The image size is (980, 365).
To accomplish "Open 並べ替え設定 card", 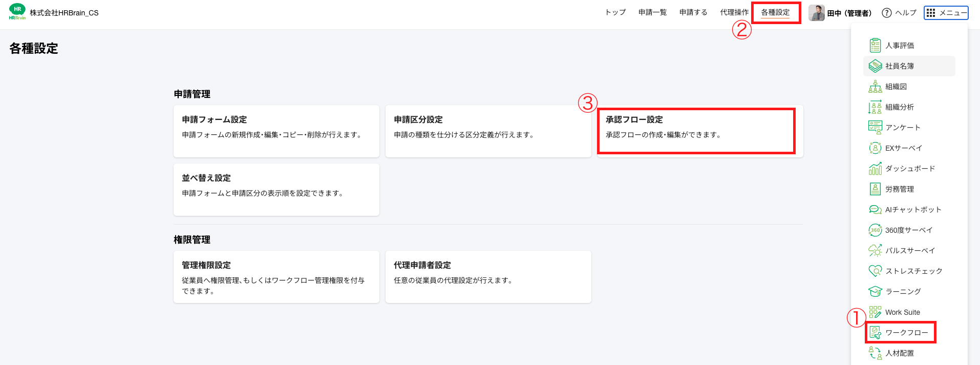I will (x=276, y=190).
